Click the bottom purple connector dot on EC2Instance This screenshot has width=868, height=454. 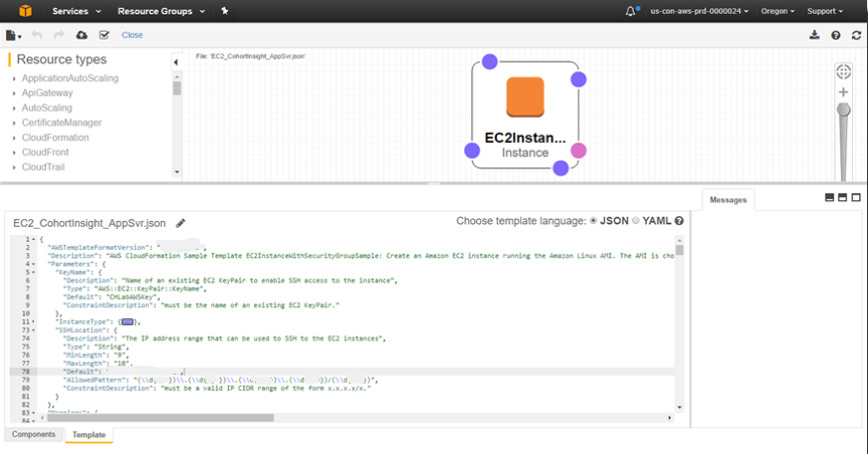(x=560, y=169)
